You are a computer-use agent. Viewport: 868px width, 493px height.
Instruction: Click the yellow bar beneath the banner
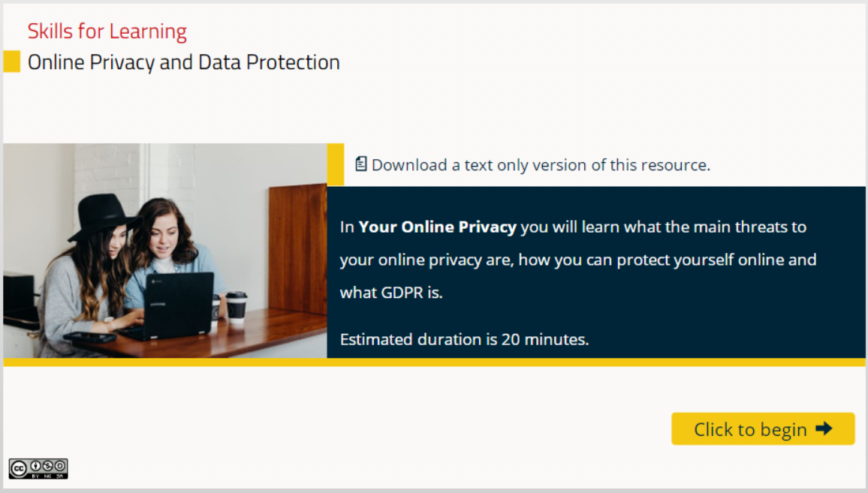[434, 362]
